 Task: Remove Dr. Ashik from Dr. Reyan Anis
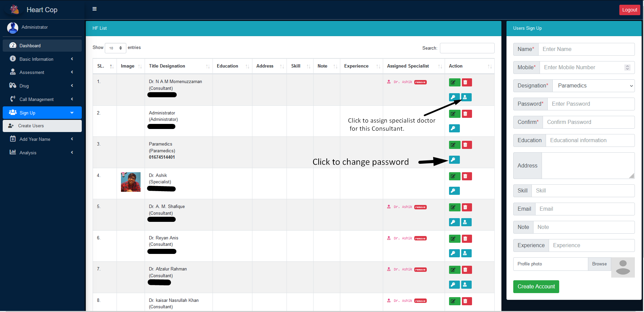tap(420, 238)
